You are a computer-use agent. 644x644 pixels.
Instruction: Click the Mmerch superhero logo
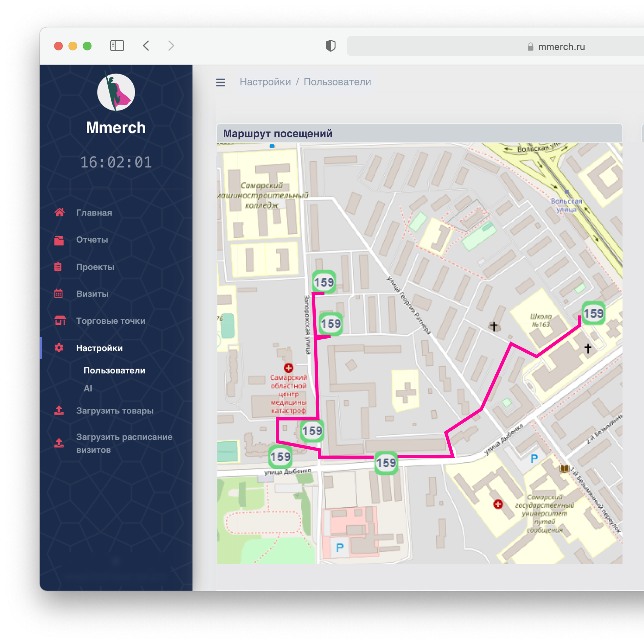point(116,92)
